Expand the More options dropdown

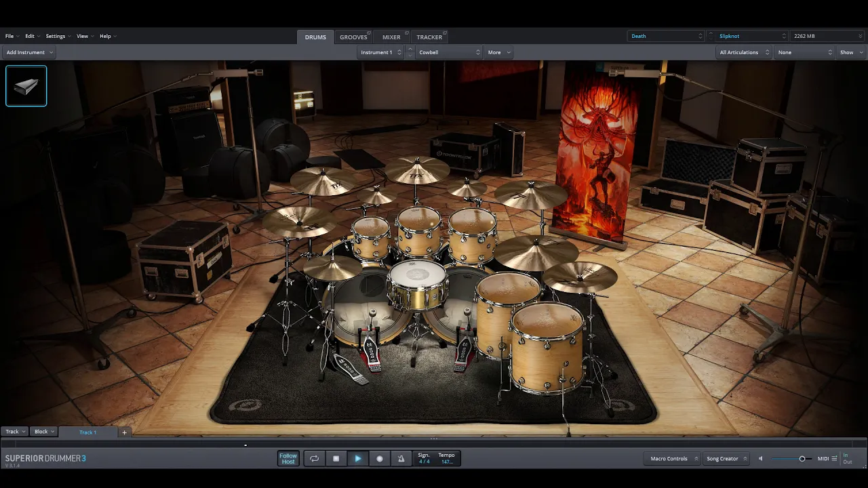[x=499, y=52]
